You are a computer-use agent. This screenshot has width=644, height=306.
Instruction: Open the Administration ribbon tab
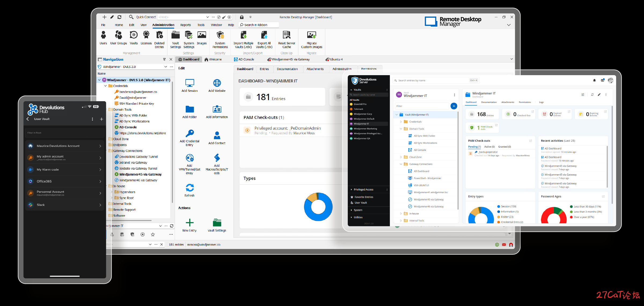163,25
